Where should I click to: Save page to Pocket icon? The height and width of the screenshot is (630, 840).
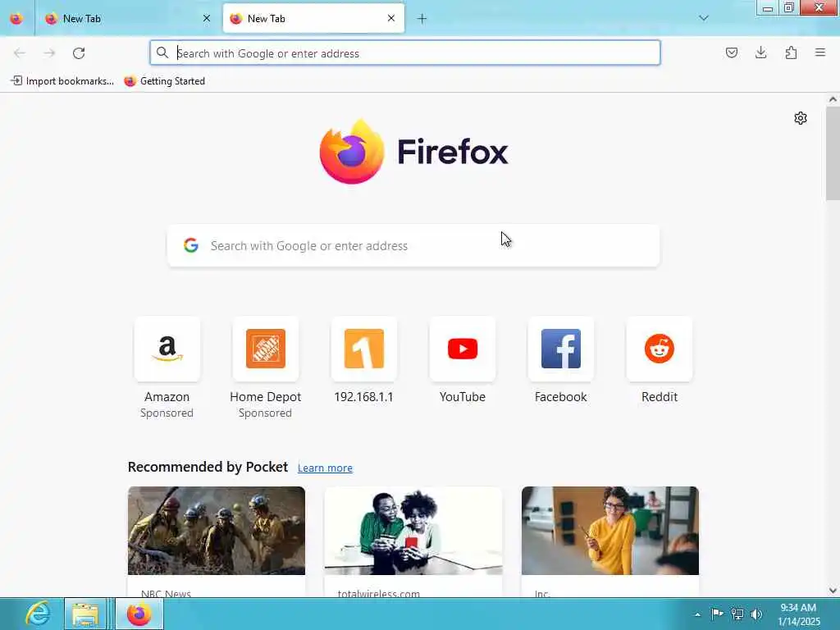tap(731, 52)
